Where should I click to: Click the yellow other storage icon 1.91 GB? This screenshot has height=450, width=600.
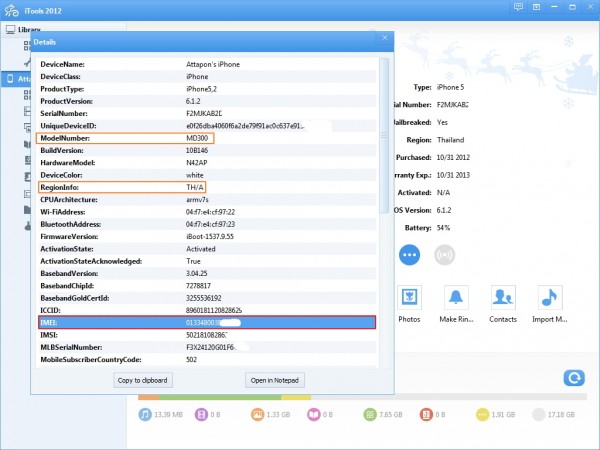pyautogui.click(x=483, y=414)
